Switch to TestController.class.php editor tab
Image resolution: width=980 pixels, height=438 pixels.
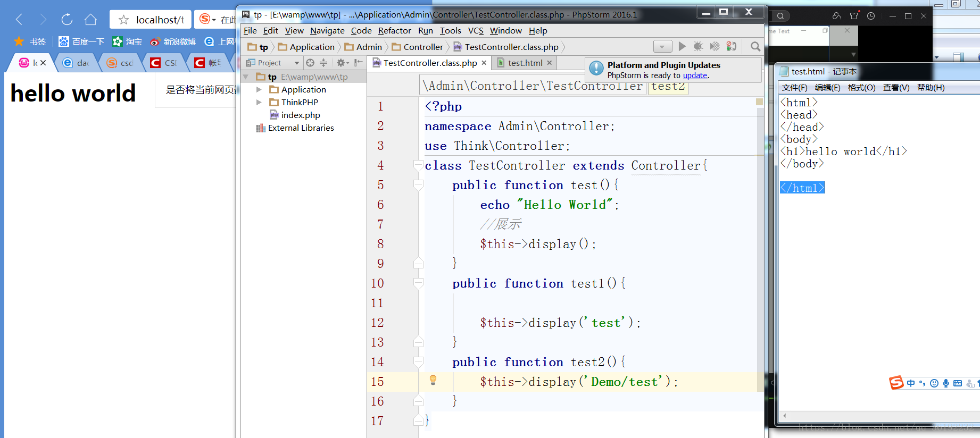(x=430, y=63)
